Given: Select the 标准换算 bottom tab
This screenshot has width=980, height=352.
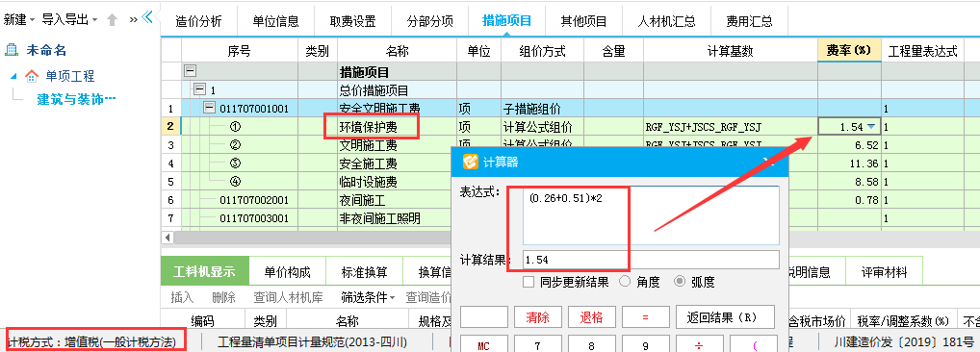Looking at the screenshot, I should [x=364, y=272].
